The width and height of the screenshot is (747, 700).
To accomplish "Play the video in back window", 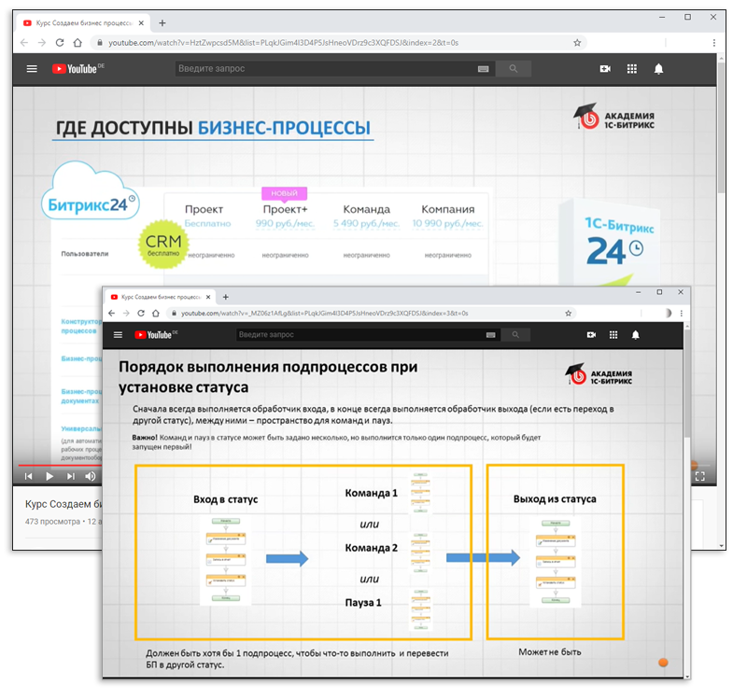I will click(x=49, y=476).
